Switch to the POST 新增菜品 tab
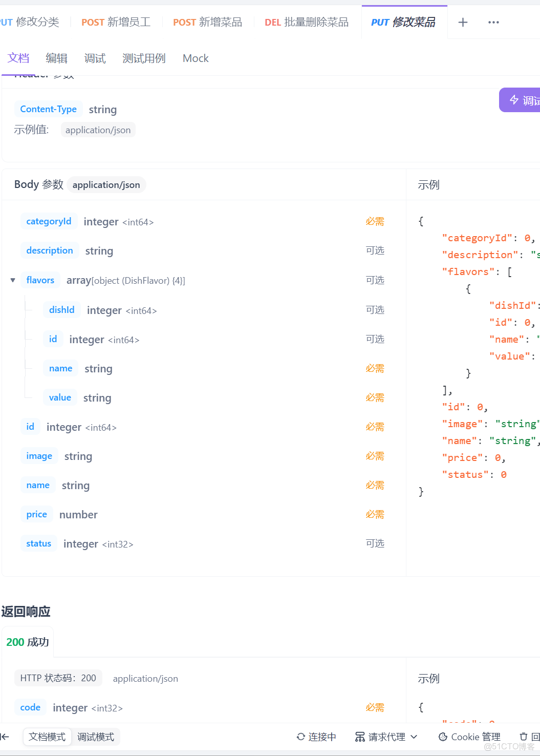 [x=207, y=22]
